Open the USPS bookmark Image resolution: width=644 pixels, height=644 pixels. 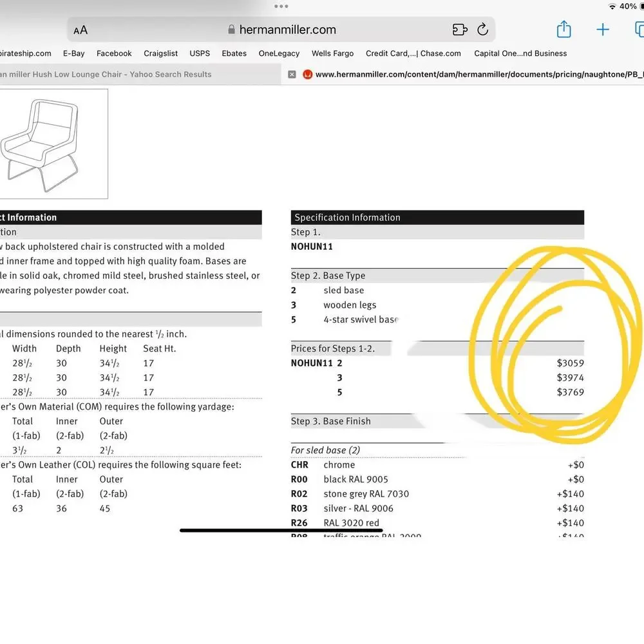[200, 53]
